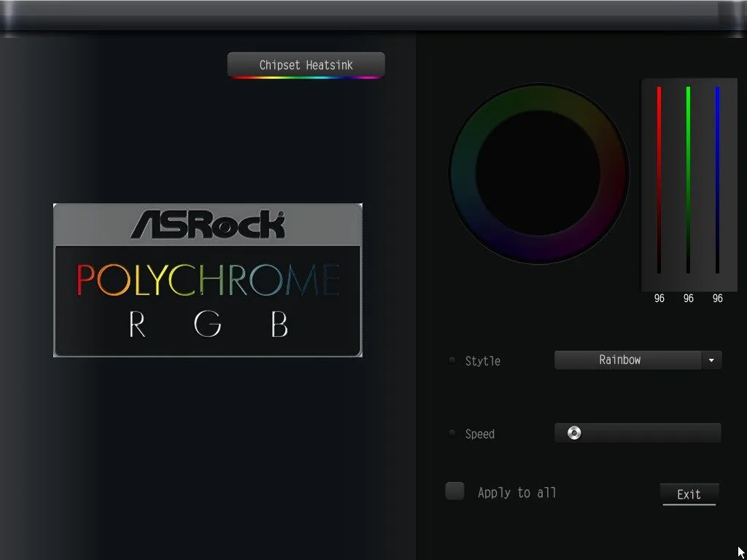Click the blue value 96 field
The width and height of the screenshot is (747, 560).
point(717,298)
